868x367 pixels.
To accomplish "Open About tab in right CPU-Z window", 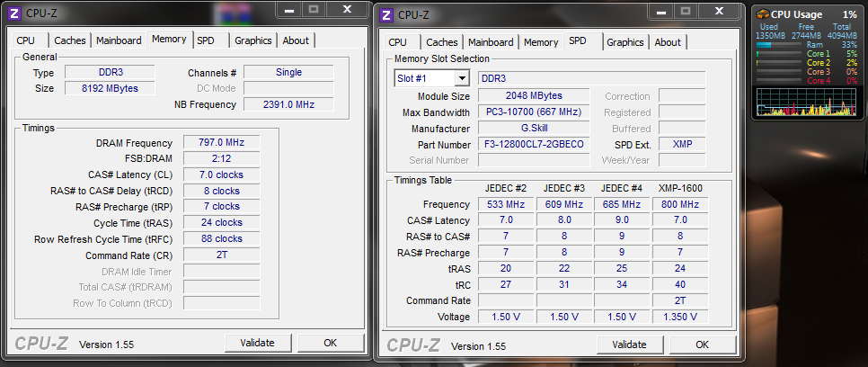I will click(668, 42).
